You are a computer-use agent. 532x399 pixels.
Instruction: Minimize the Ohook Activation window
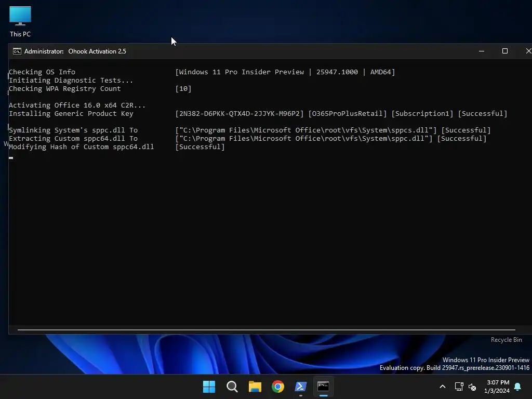[482, 51]
